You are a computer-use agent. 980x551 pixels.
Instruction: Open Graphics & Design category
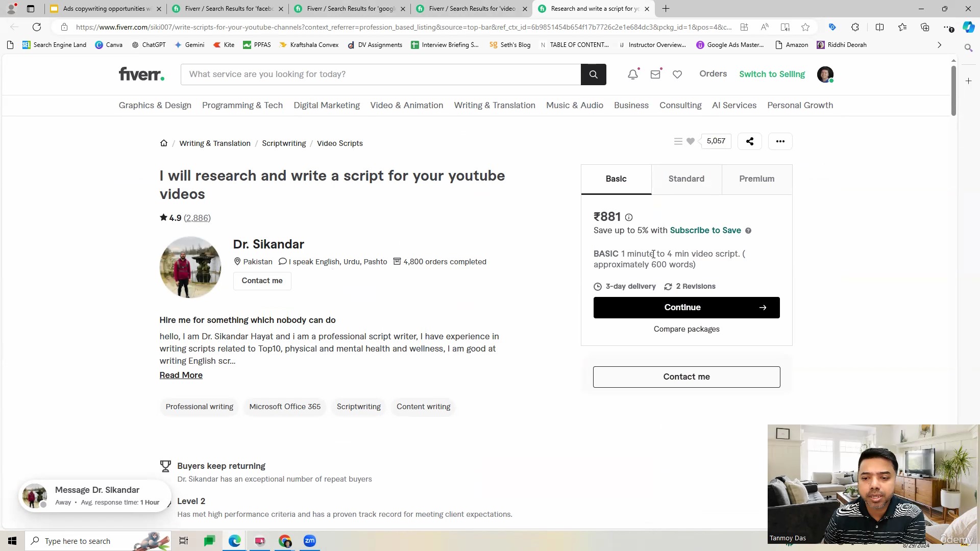click(x=155, y=105)
